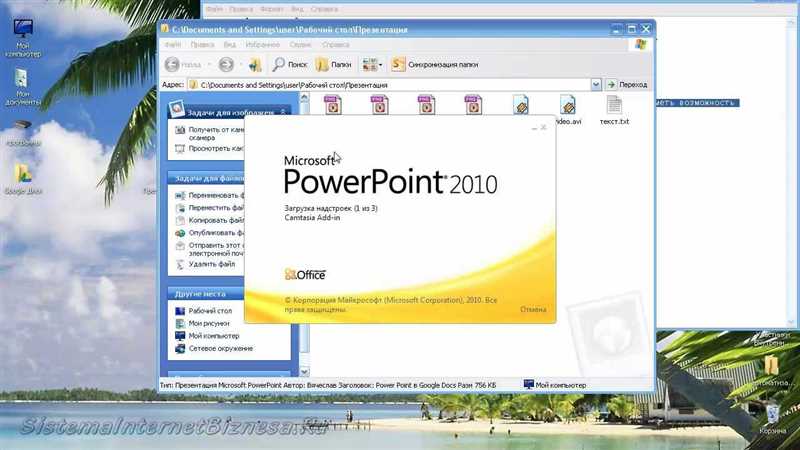The height and width of the screenshot is (450, 800).
Task: Click Windows flag logo in Explorer
Action: click(641, 45)
